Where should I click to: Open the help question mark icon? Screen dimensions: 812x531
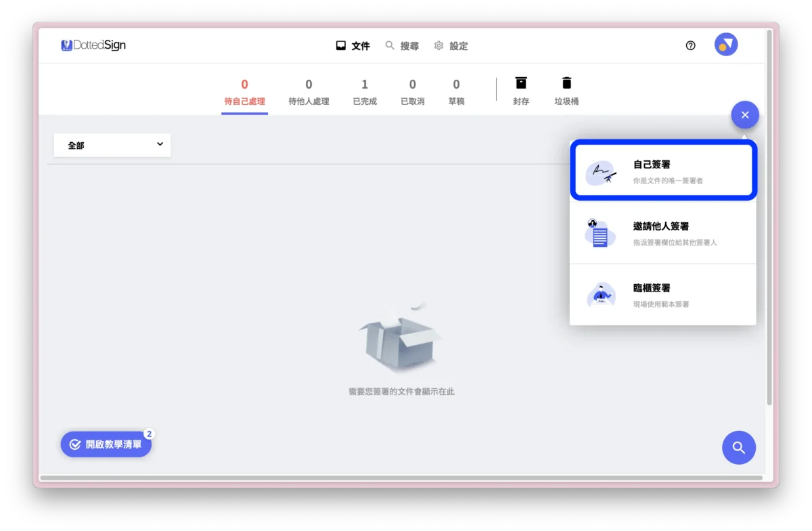click(x=690, y=45)
